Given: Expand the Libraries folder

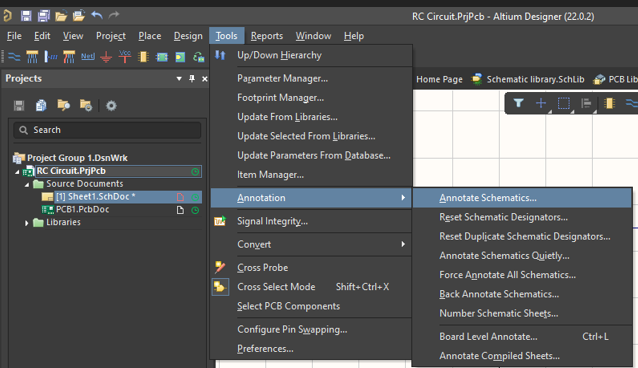Looking at the screenshot, I should 26,223.
